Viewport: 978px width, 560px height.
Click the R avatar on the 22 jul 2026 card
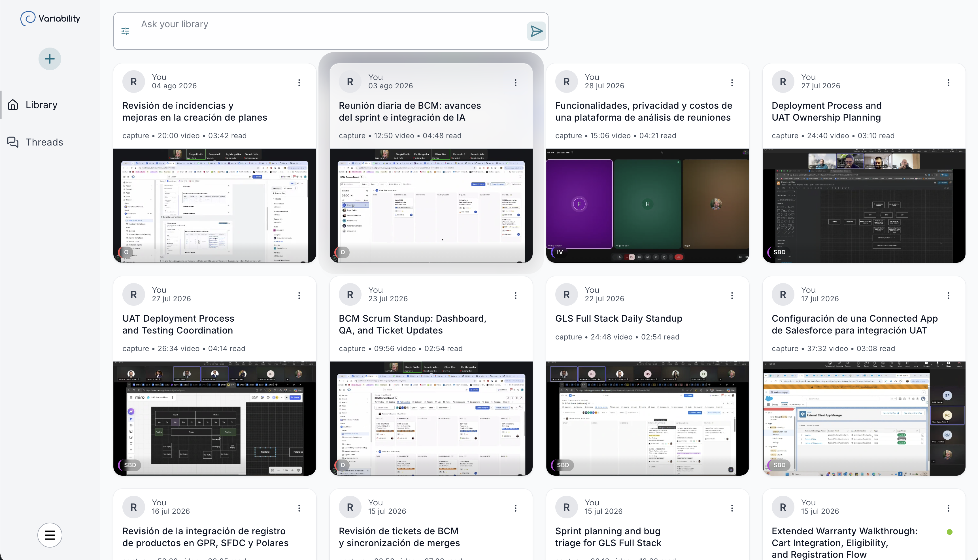tap(567, 295)
